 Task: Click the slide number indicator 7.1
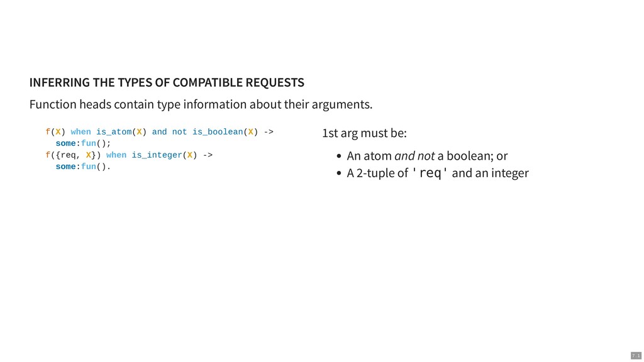[636, 356]
